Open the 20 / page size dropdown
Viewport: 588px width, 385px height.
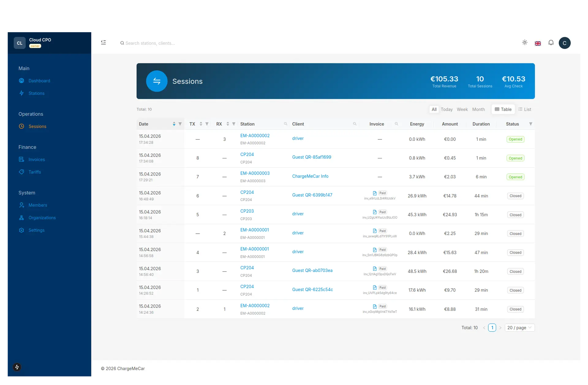click(x=519, y=327)
